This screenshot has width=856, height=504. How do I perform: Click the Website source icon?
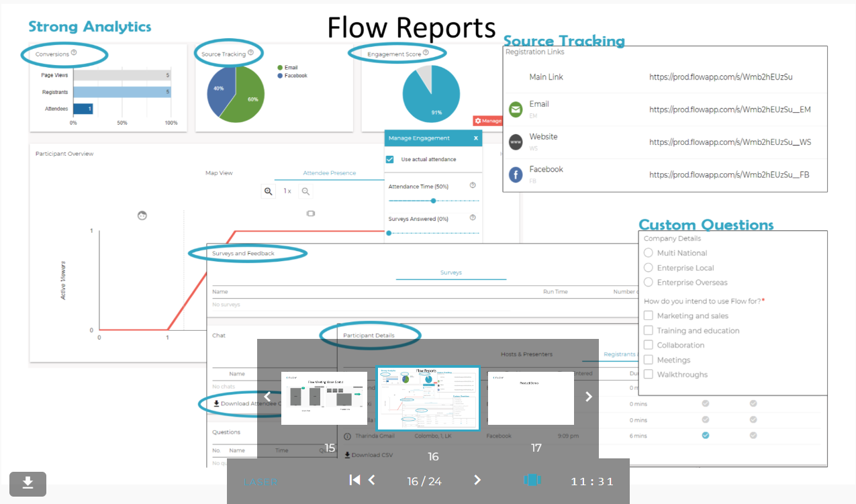(x=516, y=142)
